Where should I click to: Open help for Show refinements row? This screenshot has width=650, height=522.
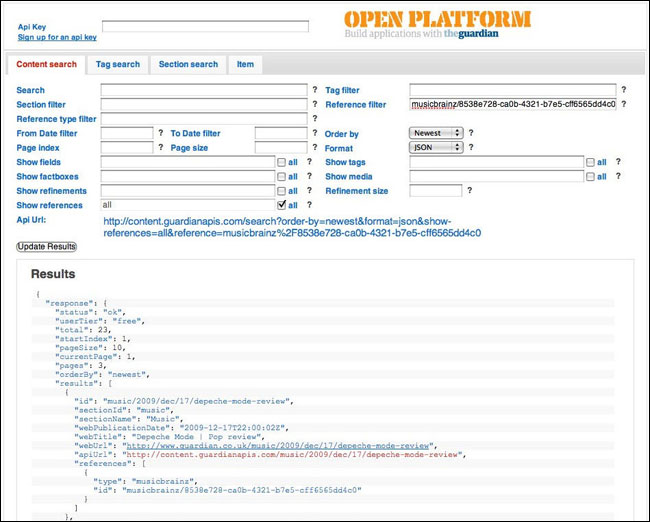pyautogui.click(x=309, y=190)
